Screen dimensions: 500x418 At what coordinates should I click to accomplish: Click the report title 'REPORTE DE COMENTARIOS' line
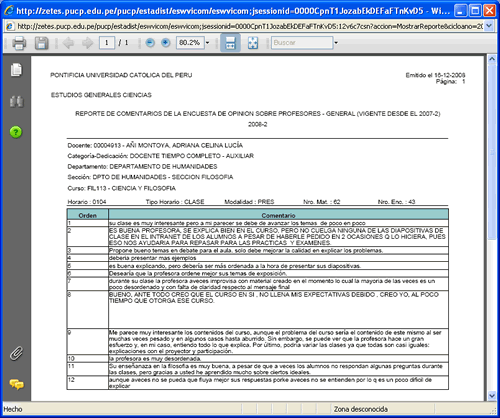[x=257, y=114]
